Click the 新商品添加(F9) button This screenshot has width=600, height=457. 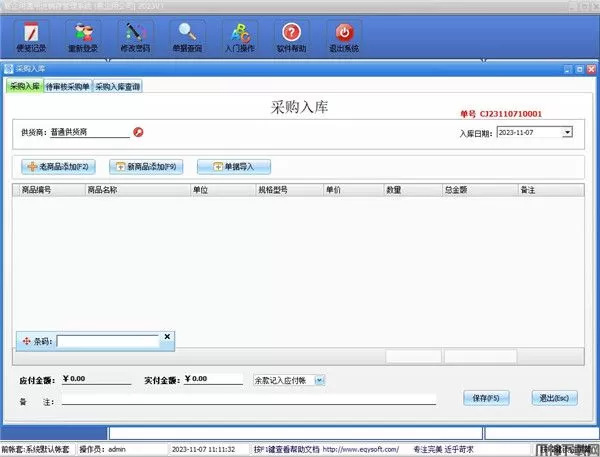pyautogui.click(x=145, y=166)
